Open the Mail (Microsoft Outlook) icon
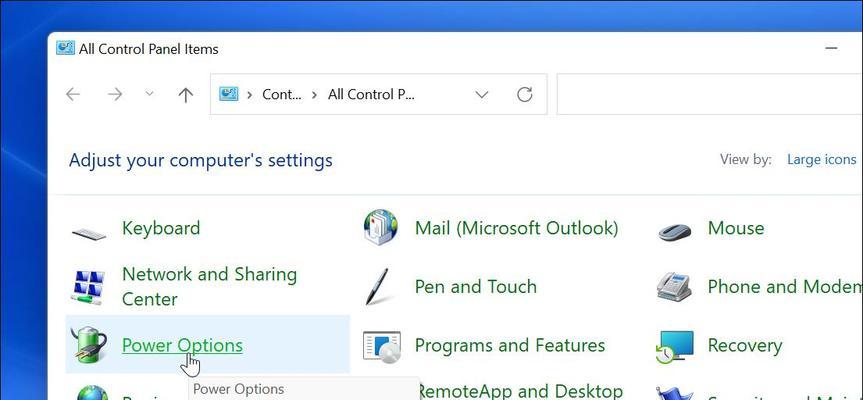Viewport: 863px width, 400px height. click(x=380, y=227)
